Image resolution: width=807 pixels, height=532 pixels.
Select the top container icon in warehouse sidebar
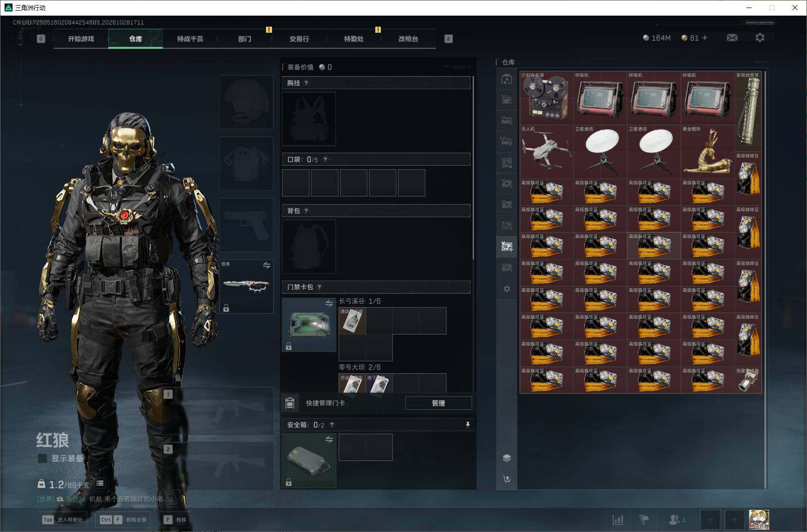(507, 79)
